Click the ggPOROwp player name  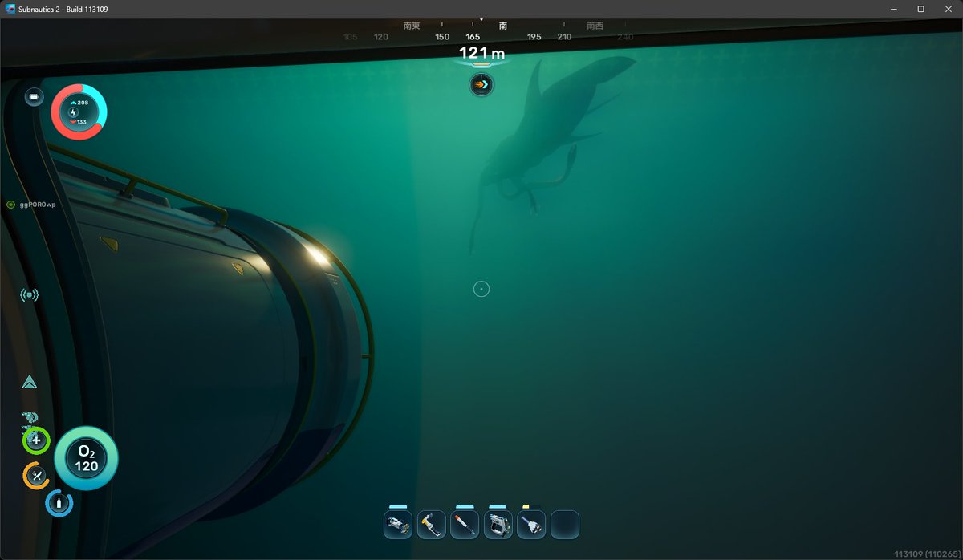pos(37,205)
